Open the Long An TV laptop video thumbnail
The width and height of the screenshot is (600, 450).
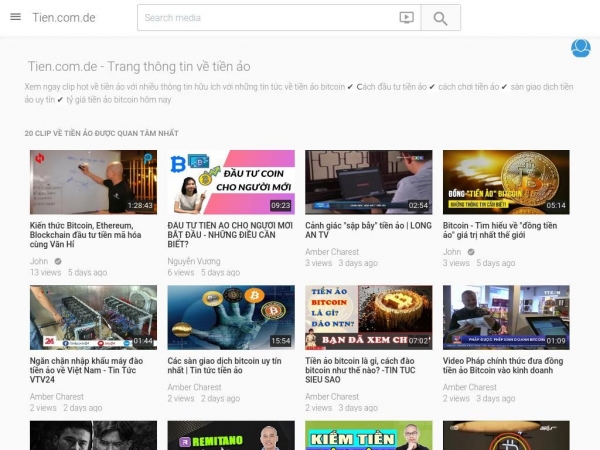[368, 182]
